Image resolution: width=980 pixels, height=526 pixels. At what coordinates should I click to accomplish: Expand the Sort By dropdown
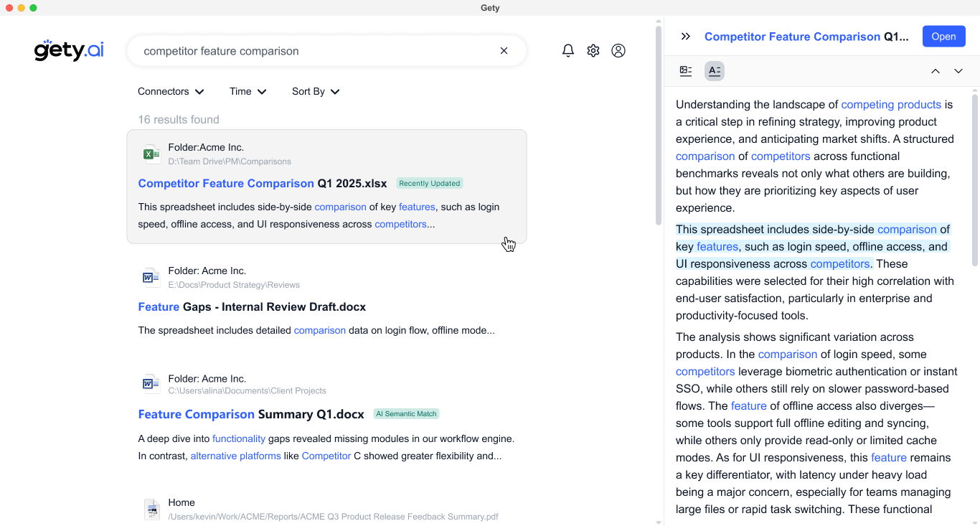pos(315,91)
